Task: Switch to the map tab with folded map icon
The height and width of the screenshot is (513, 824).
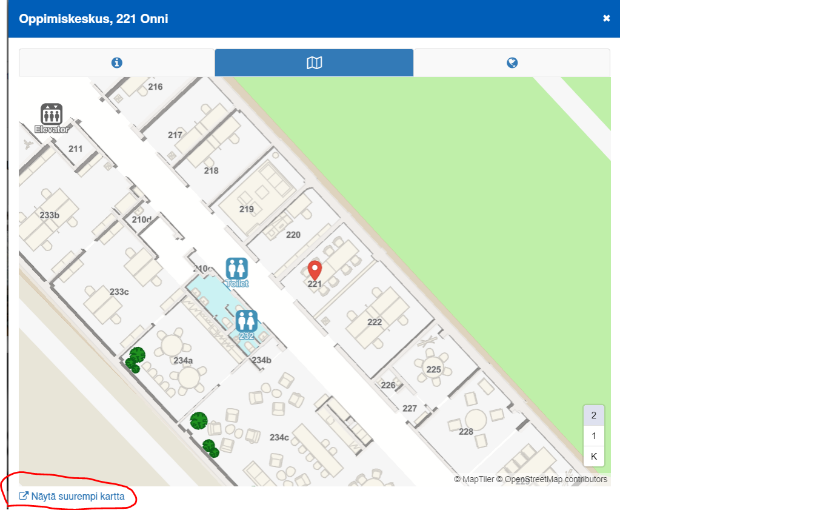Action: click(314, 63)
